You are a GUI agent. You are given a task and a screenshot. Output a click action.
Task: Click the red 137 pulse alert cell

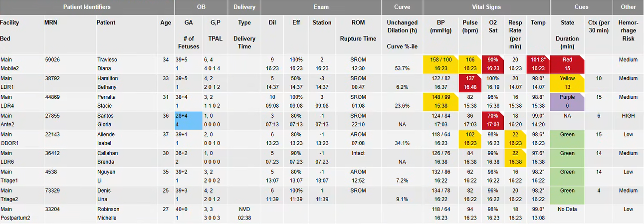click(469, 83)
